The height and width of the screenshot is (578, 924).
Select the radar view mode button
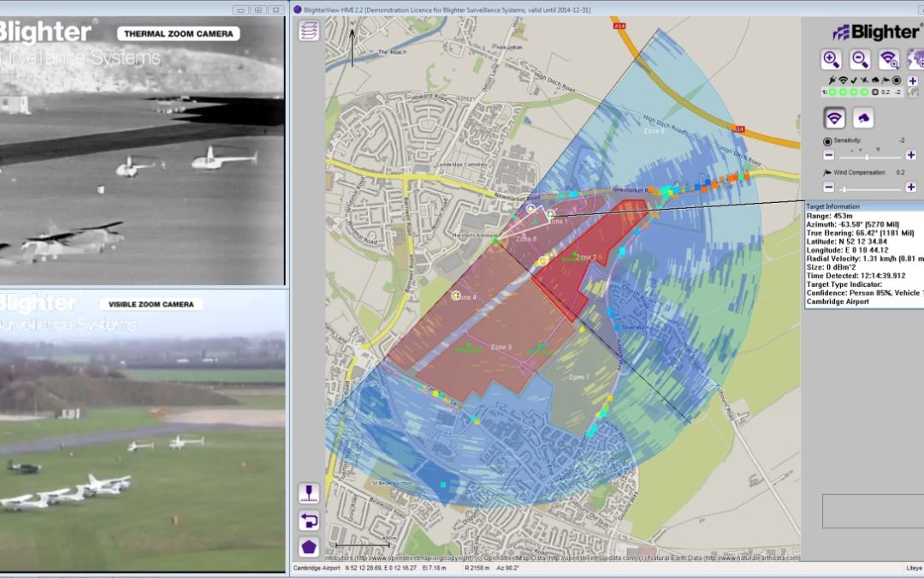click(x=834, y=118)
